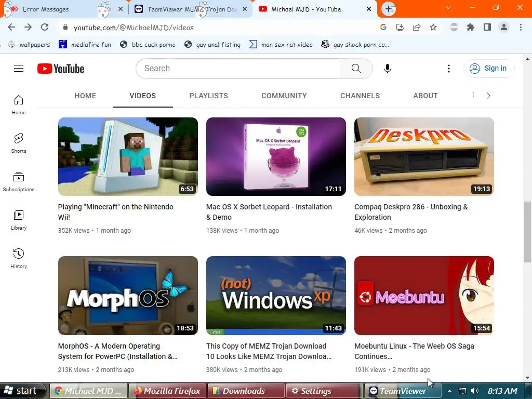Screen dimensions: 532x399
Task: Click the volume speaker tray icon
Action: 475,391
